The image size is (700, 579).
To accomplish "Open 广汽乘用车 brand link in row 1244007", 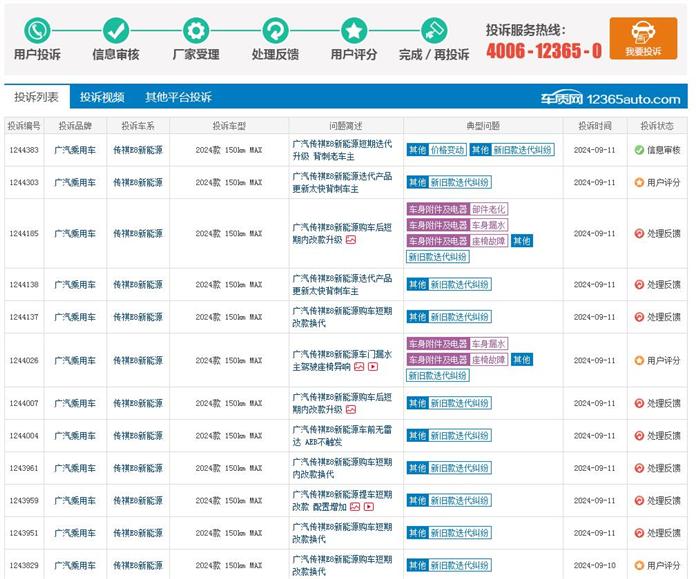I will click(x=75, y=404).
